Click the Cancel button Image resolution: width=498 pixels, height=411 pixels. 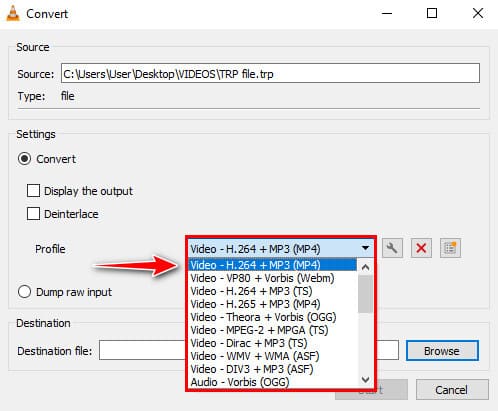coord(452,390)
